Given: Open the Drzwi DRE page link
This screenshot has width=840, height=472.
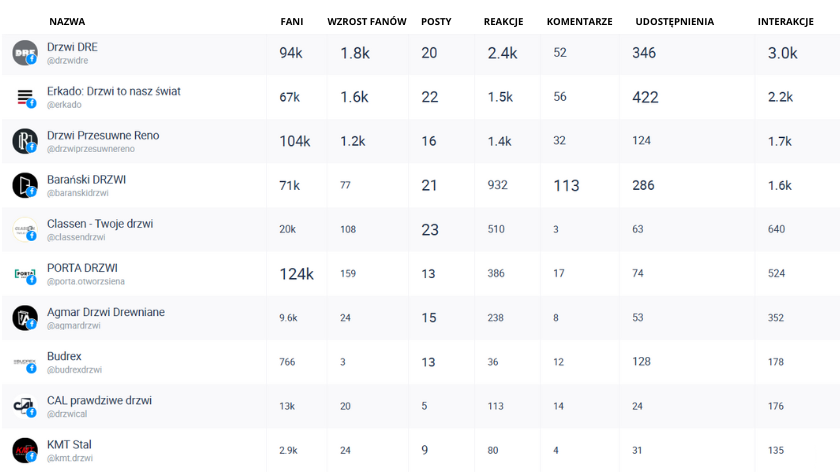Looking at the screenshot, I should click(x=72, y=47).
